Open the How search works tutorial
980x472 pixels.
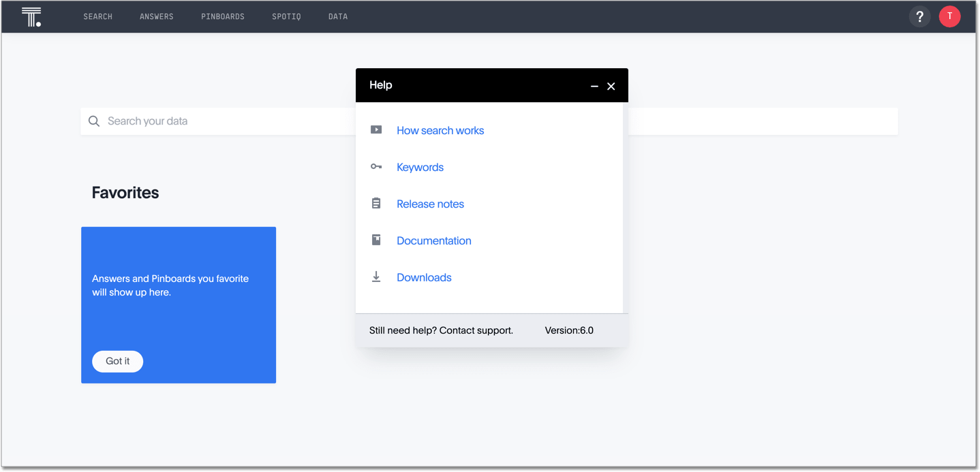coord(440,130)
